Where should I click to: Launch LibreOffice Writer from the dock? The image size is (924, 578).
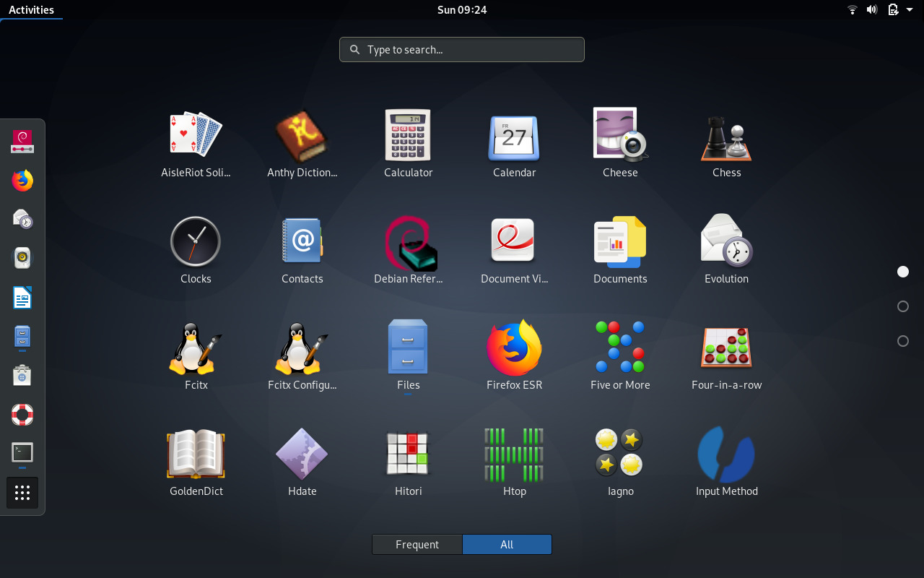point(22,297)
